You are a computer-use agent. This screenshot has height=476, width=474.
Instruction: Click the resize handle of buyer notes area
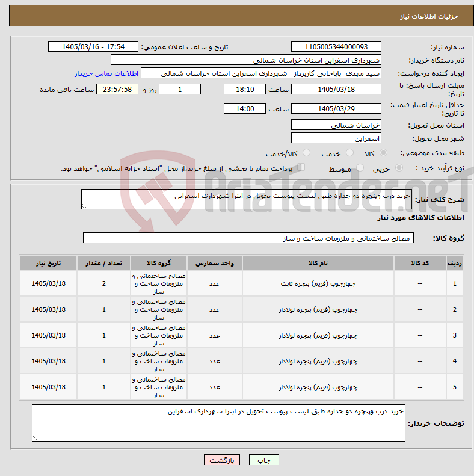35,438
